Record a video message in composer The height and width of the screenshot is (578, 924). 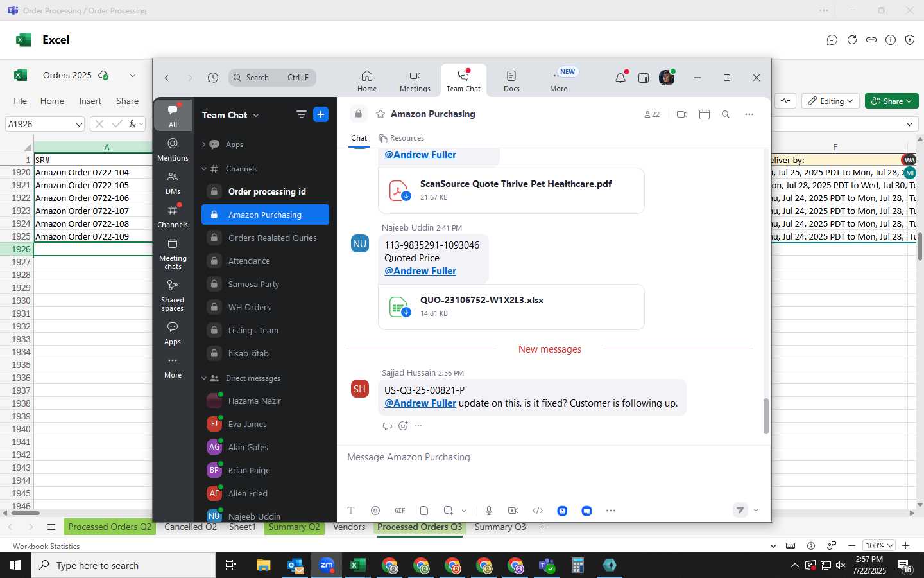click(x=513, y=511)
